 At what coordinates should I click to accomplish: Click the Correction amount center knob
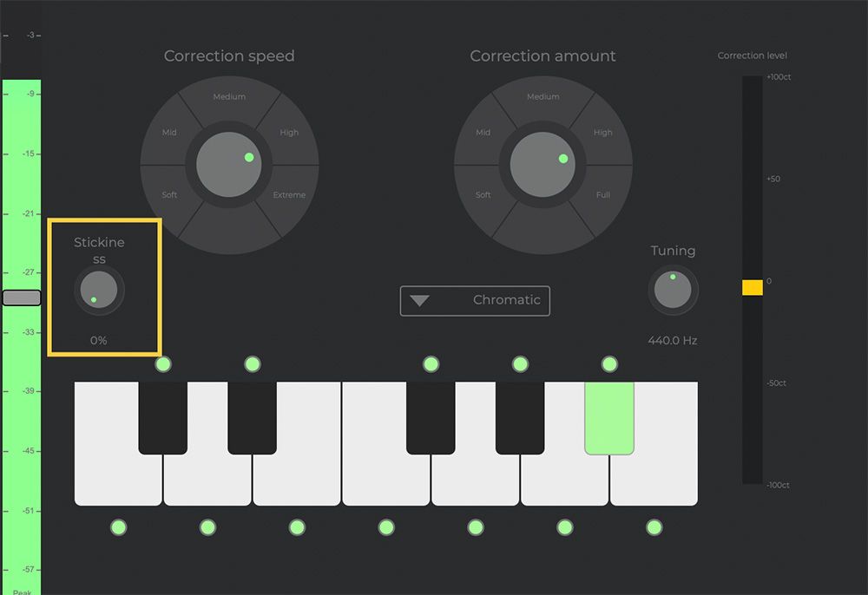(542, 164)
